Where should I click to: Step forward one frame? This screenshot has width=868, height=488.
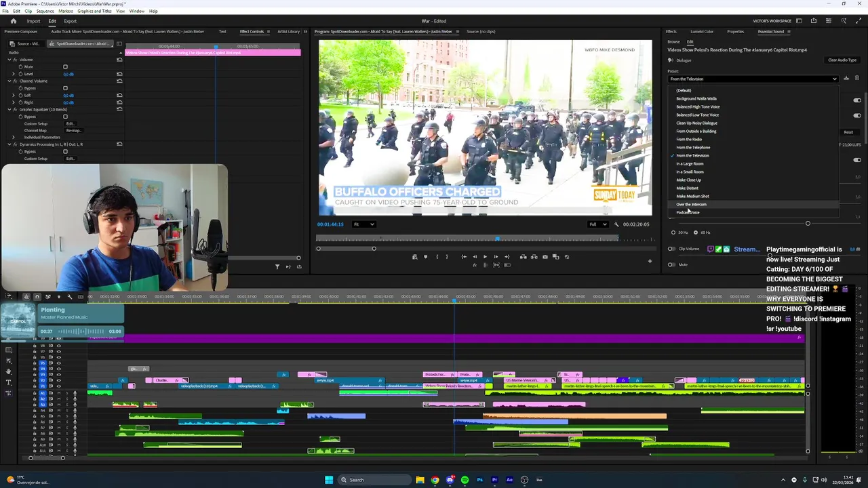coord(495,257)
